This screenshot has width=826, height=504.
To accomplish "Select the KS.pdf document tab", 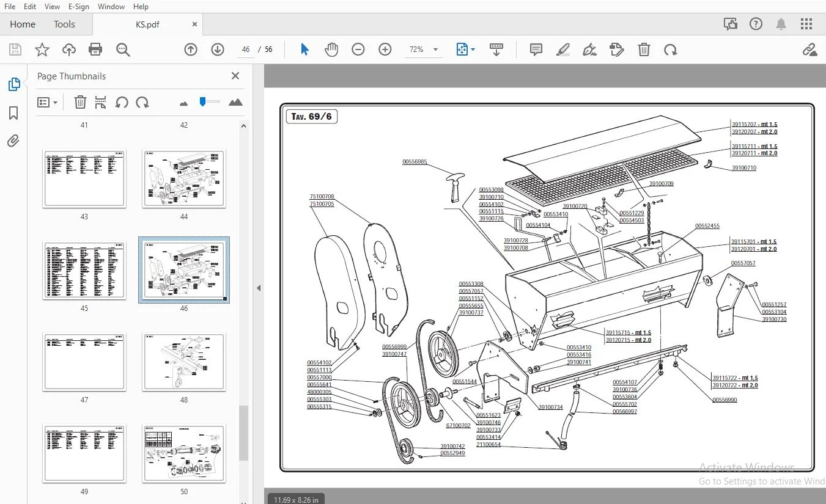I will coord(147,24).
